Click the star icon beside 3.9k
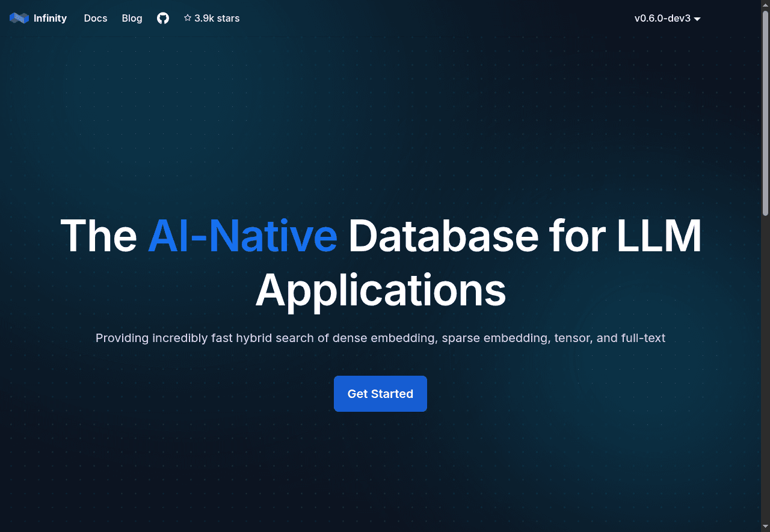Screen dimensions: 770x532 [x=188, y=19]
